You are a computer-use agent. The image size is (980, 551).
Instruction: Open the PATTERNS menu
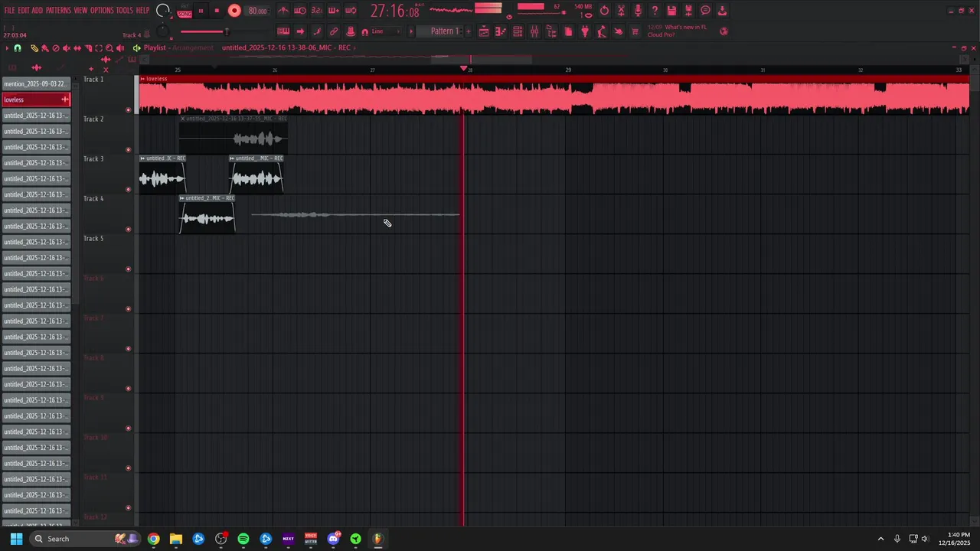(58, 11)
